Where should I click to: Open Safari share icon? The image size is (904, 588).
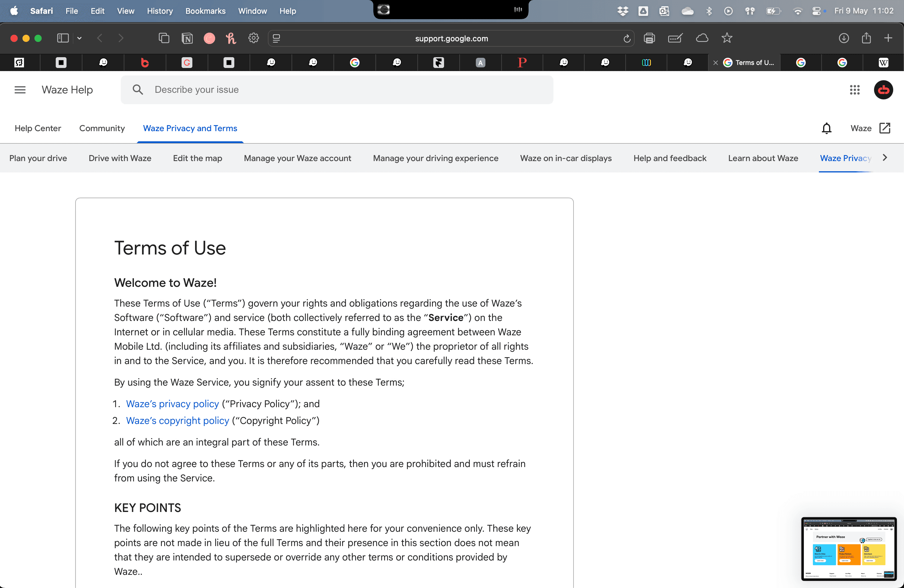click(x=866, y=38)
